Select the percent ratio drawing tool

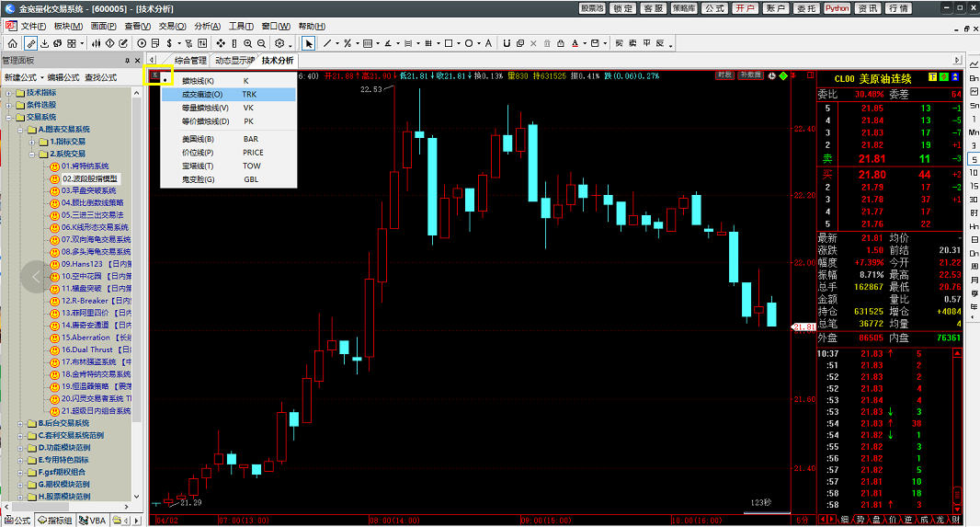pyautogui.click(x=348, y=44)
